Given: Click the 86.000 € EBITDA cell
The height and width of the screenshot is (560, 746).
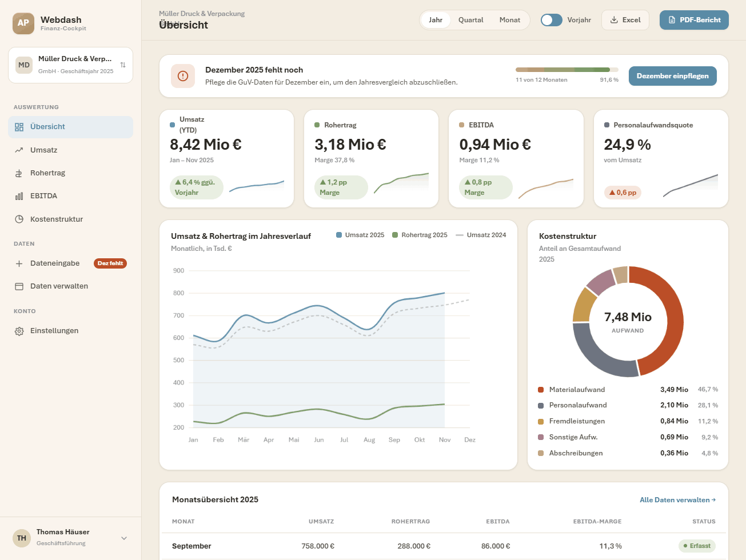Looking at the screenshot, I should 496,546.
